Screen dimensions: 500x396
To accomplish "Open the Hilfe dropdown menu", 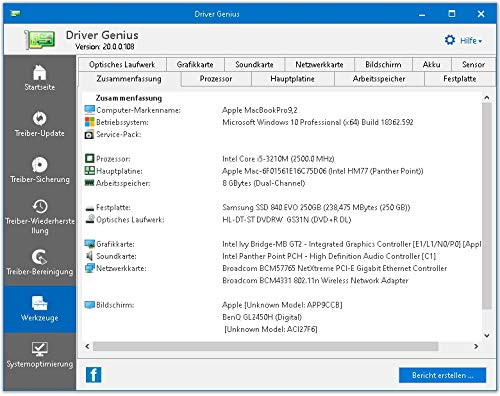I will coord(471,41).
